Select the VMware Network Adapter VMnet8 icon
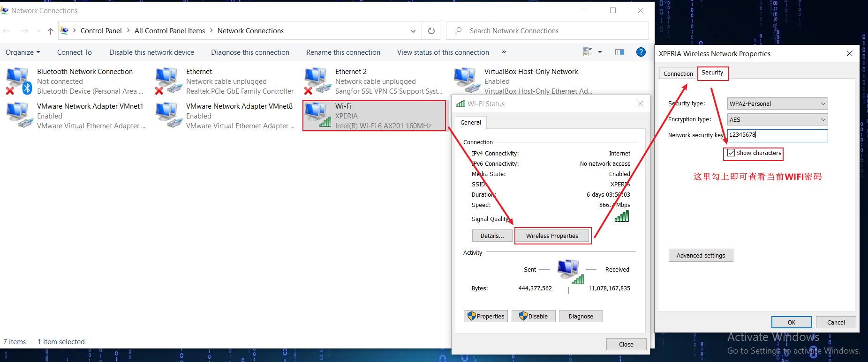Viewport: 868px width, 362px height. (x=168, y=115)
